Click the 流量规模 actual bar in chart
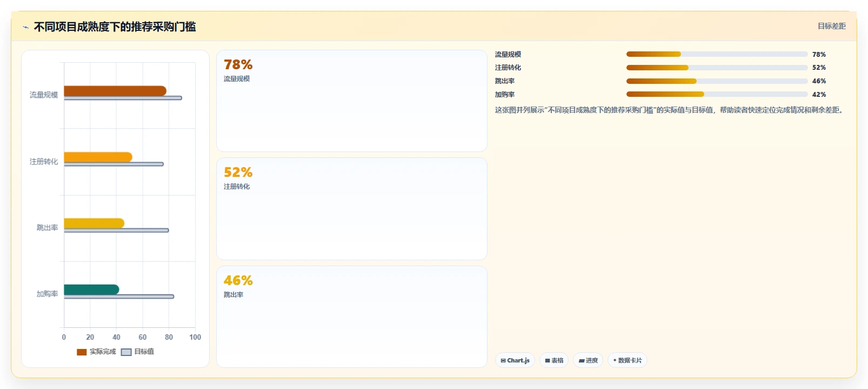The image size is (868, 389). coord(115,91)
